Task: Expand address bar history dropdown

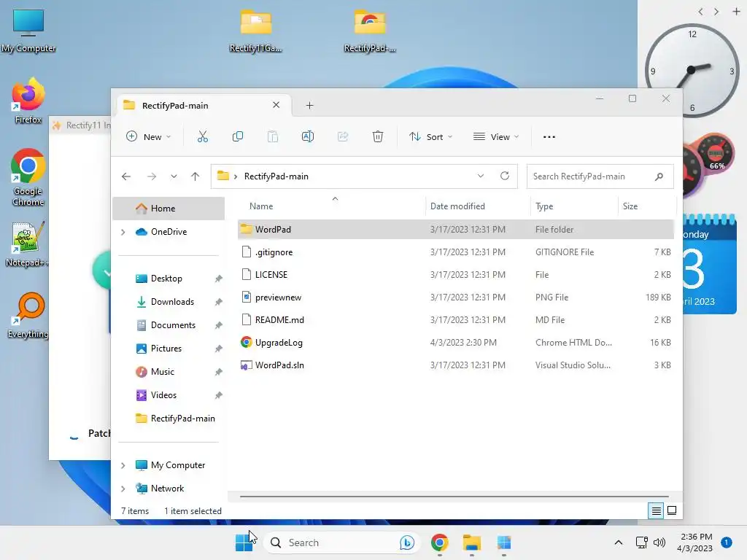Action: tap(481, 176)
